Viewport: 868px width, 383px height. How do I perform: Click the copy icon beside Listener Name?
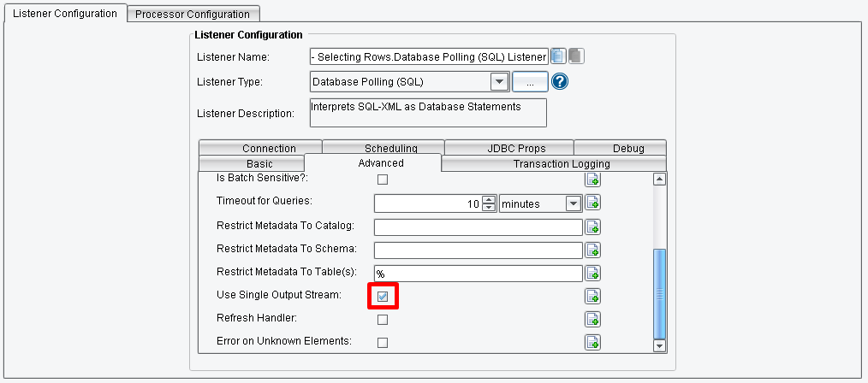point(558,56)
